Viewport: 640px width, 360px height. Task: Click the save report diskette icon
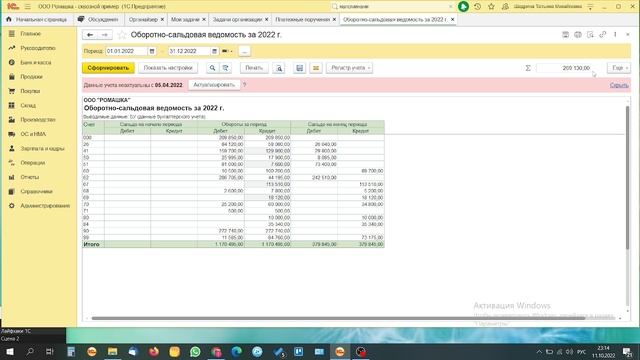(300, 68)
